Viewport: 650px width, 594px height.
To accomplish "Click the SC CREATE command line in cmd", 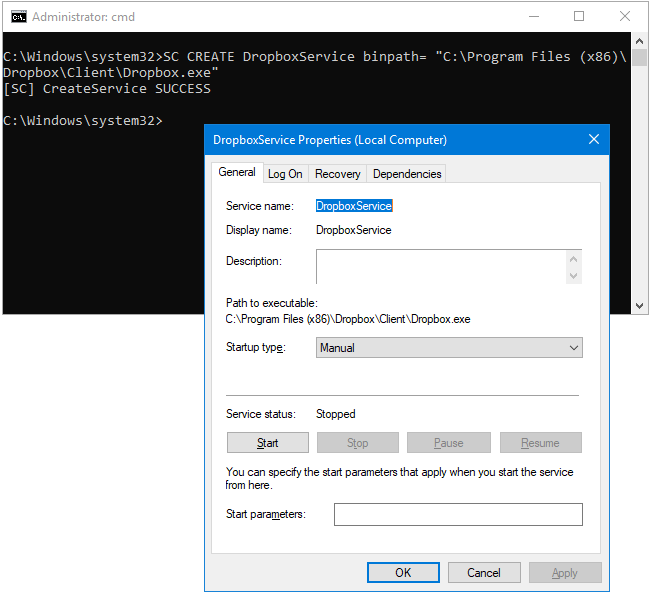I will (x=315, y=65).
